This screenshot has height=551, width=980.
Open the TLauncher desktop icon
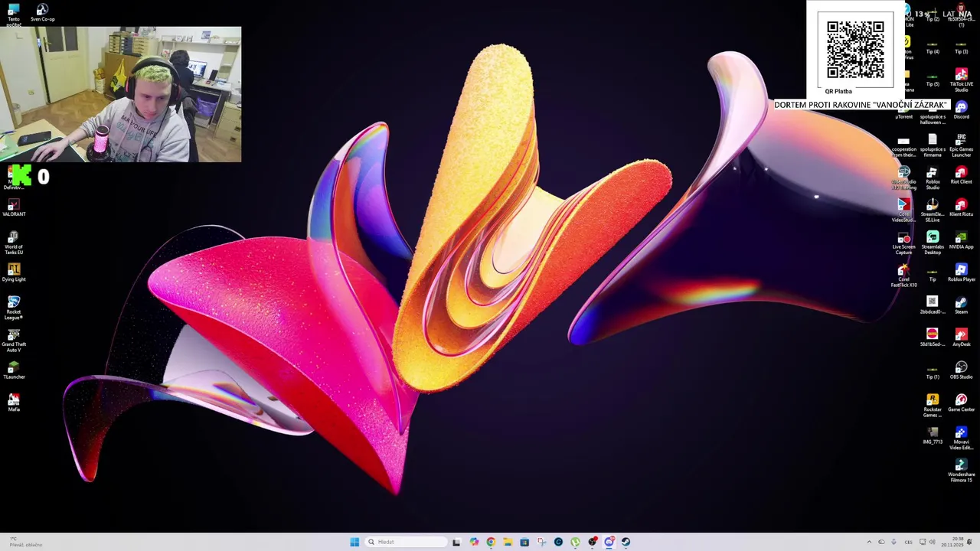click(x=14, y=370)
